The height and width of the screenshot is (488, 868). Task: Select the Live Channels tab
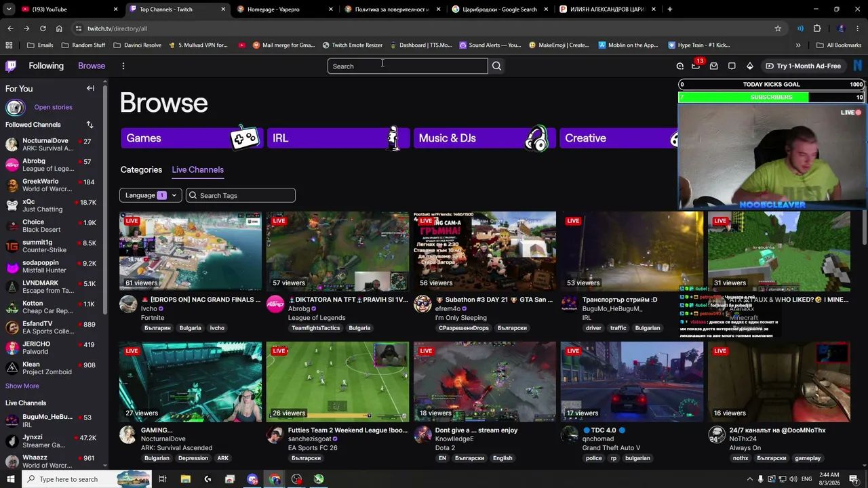(x=197, y=169)
